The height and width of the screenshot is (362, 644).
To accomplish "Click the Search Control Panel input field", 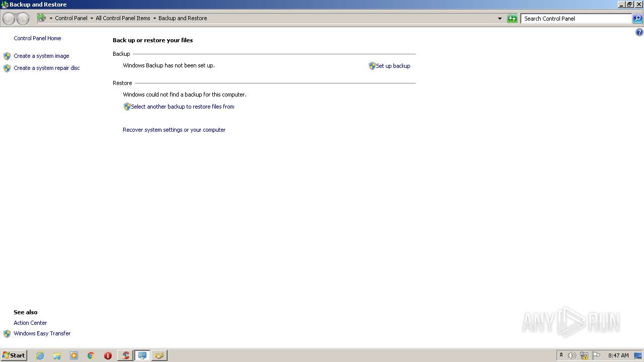I will click(x=576, y=19).
